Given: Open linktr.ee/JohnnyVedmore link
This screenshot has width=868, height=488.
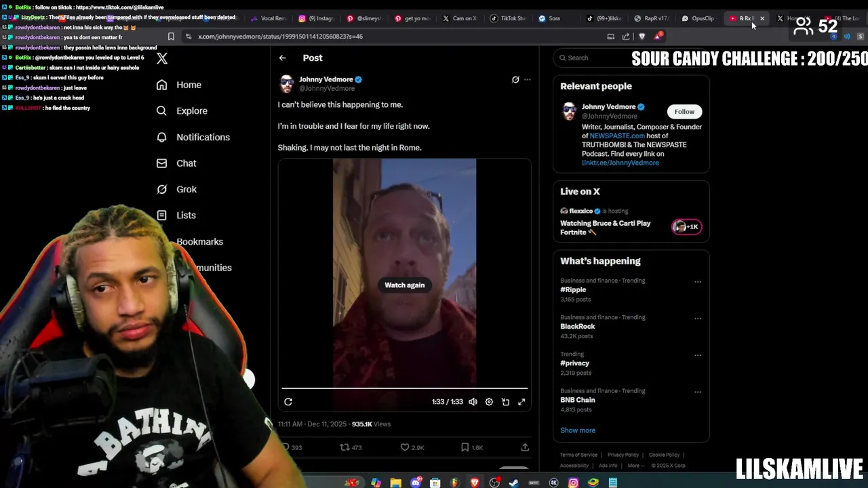Looking at the screenshot, I should click(x=620, y=163).
